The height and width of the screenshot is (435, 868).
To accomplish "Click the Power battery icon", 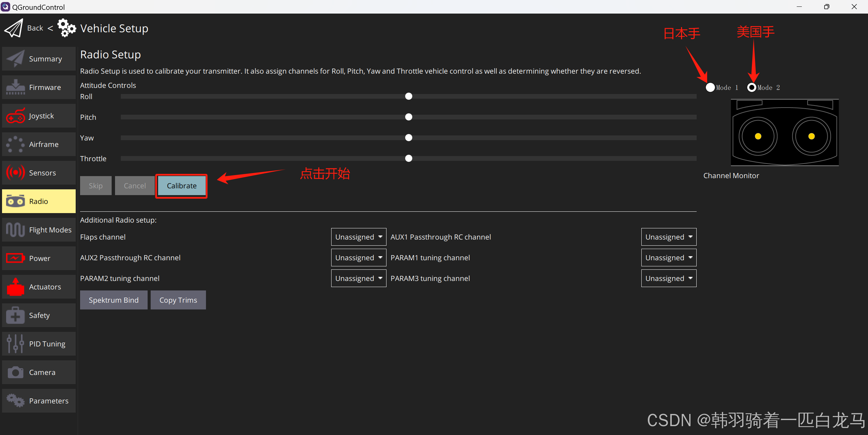I will (15, 258).
